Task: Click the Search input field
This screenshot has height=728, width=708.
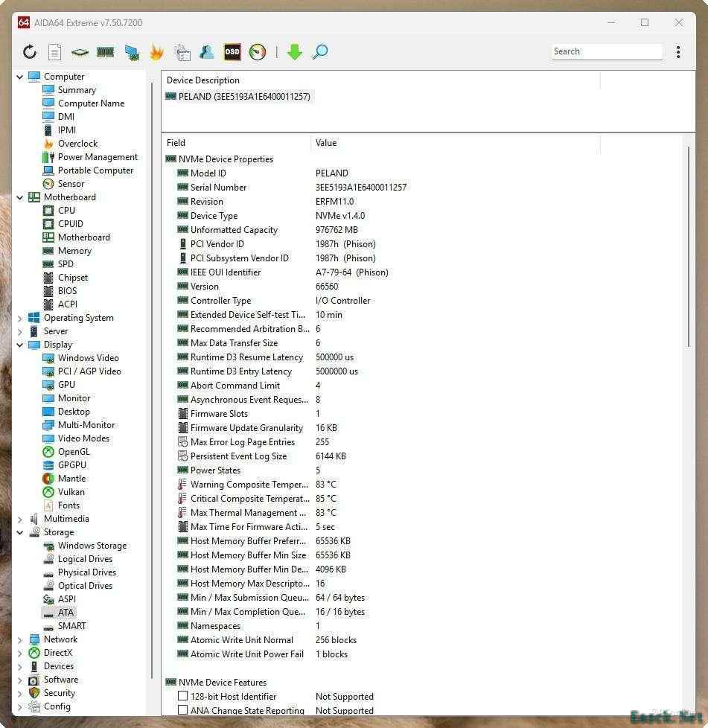Action: click(x=607, y=51)
